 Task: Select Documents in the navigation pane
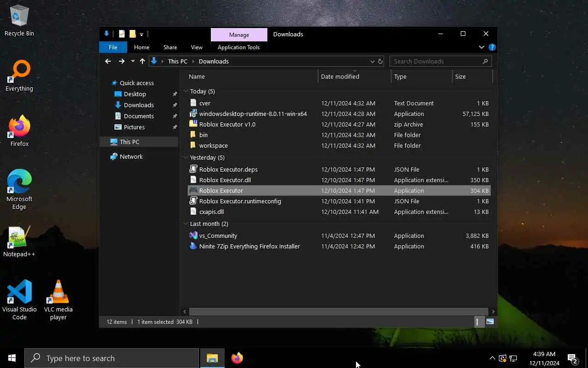tap(139, 116)
